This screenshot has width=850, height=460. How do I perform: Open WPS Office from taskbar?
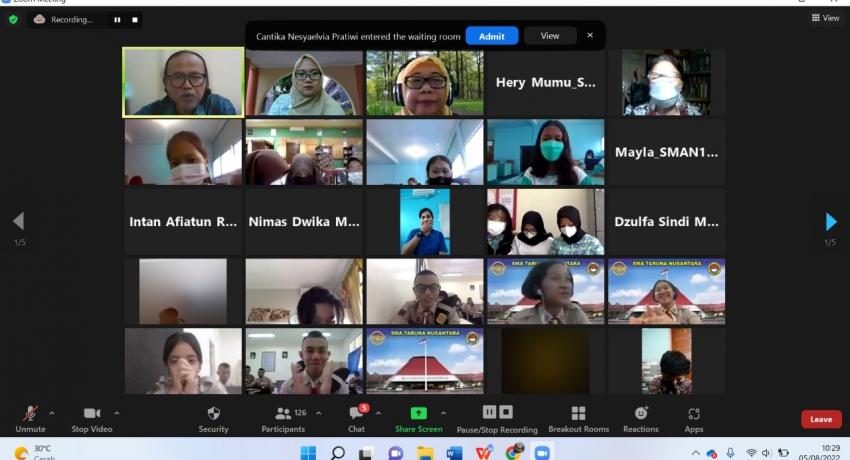(484, 452)
